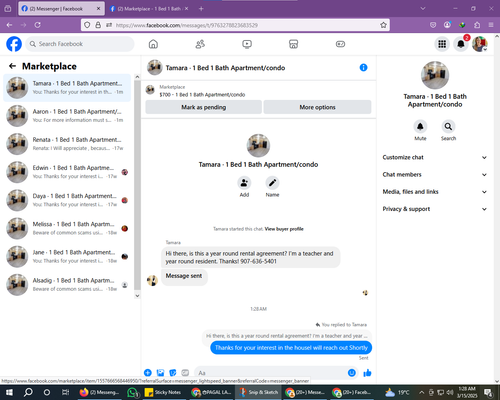Switch to the Marketplace 1 Bed 1 Bath tab
The width and height of the screenshot is (500, 400).
(149, 9)
